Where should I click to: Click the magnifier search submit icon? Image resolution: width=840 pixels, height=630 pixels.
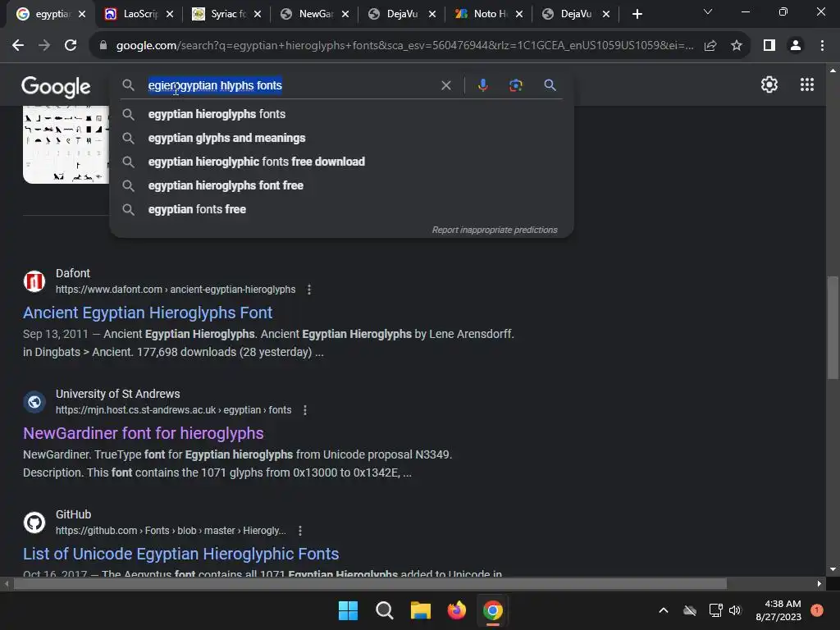click(x=550, y=85)
